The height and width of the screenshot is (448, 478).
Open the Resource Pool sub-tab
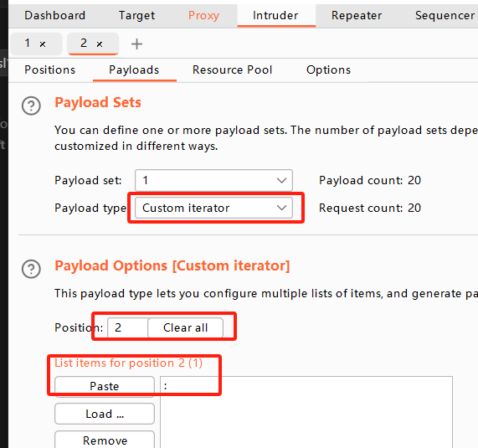232,70
